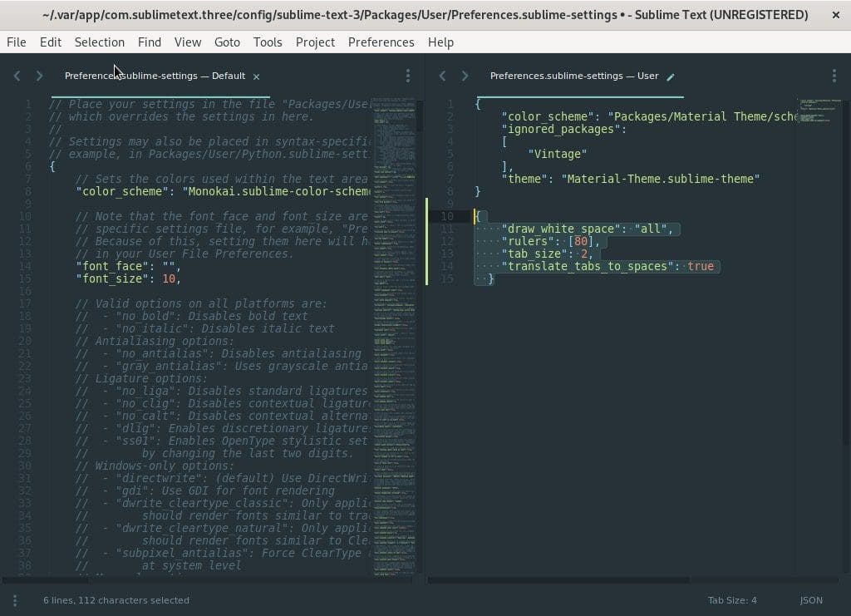This screenshot has height=616, width=851.
Task: Click the right pane's next-tab arrow
Action: click(465, 76)
